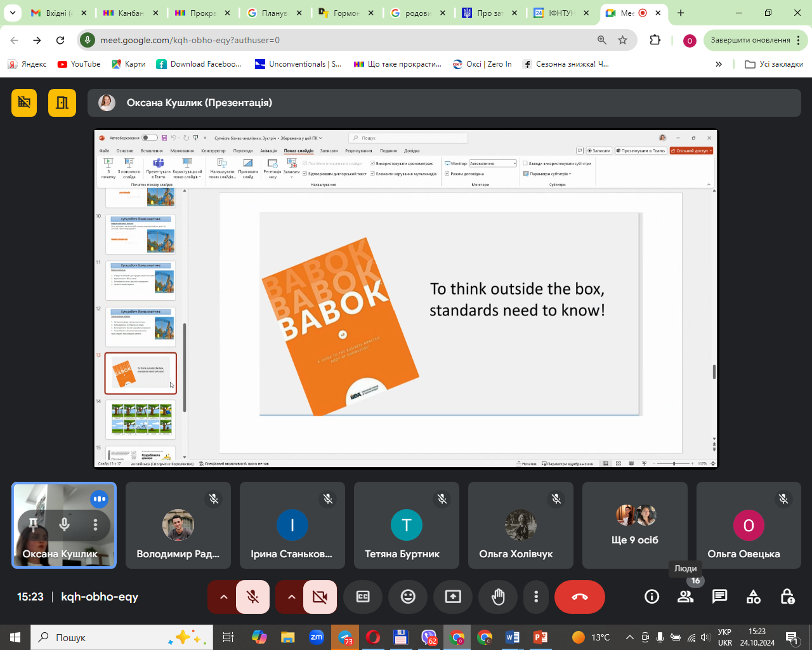The height and width of the screenshot is (650, 812).
Task: Unmute the microphone in Meet controls
Action: (x=252, y=597)
